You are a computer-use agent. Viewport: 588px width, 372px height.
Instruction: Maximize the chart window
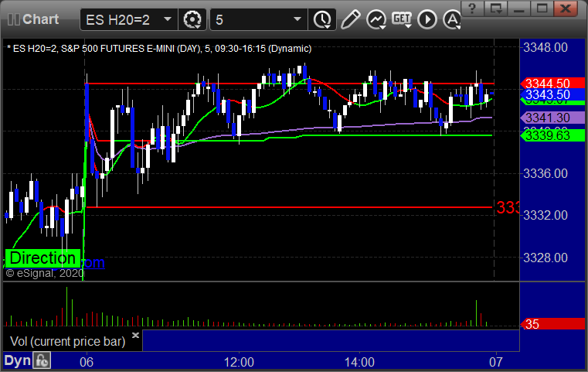tap(542, 8)
